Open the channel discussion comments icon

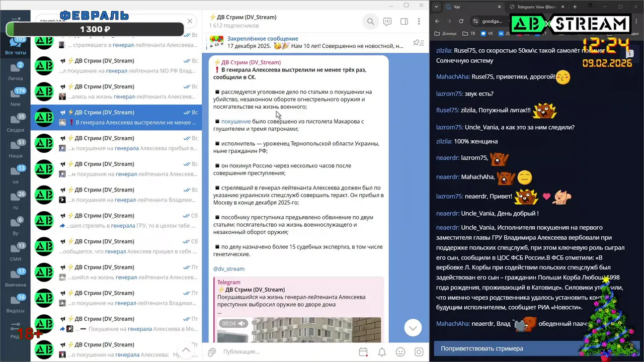387,22
